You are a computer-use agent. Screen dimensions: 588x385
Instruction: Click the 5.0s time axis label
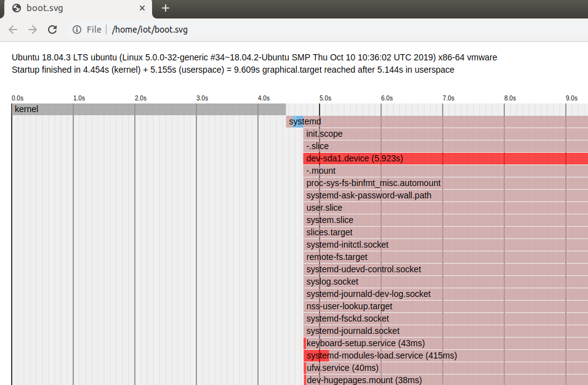coord(326,99)
